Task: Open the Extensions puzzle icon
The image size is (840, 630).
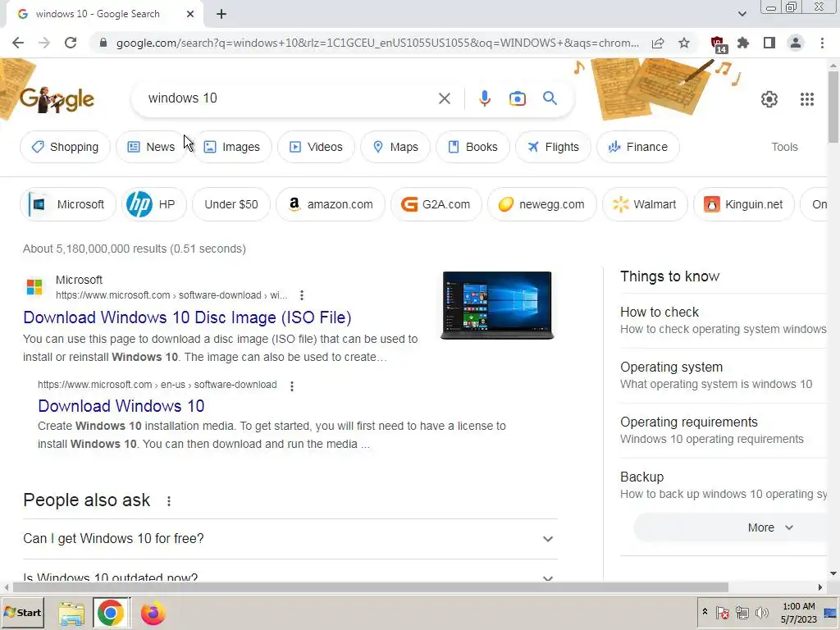Action: point(743,43)
